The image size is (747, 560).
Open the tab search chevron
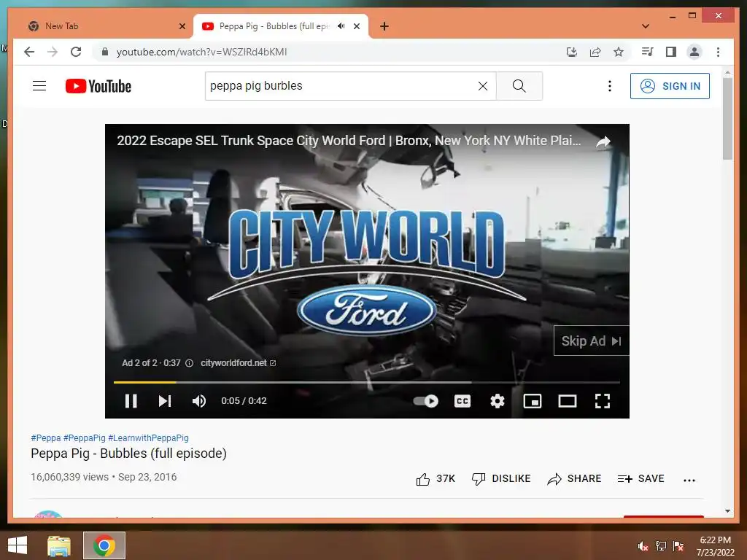(646, 26)
